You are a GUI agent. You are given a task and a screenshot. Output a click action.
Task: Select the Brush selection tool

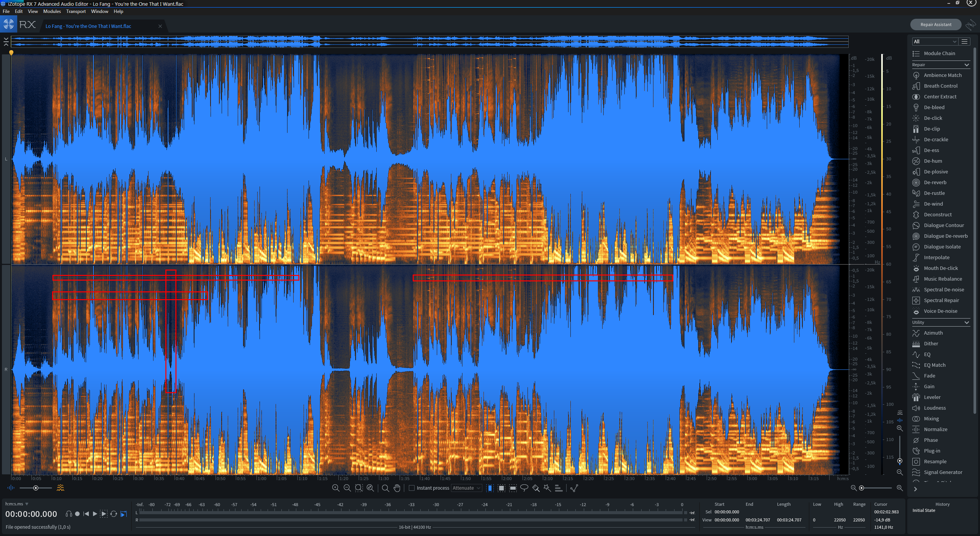[x=536, y=488]
